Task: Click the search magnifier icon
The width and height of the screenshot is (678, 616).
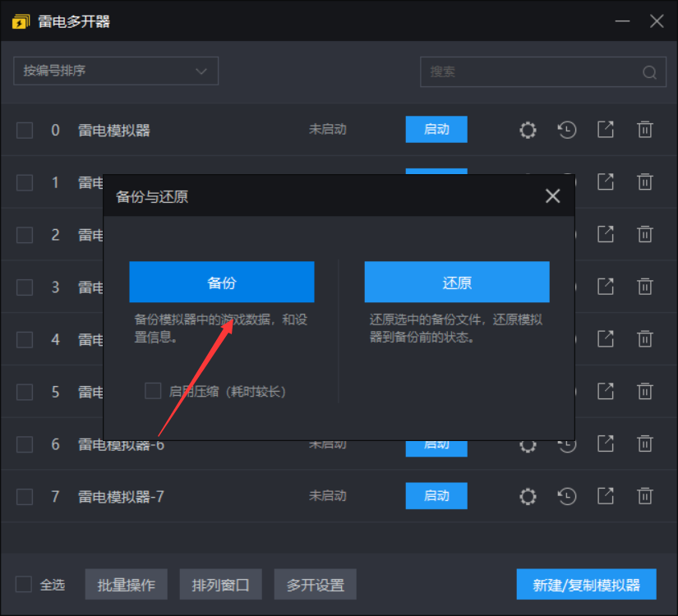Action: pos(649,71)
